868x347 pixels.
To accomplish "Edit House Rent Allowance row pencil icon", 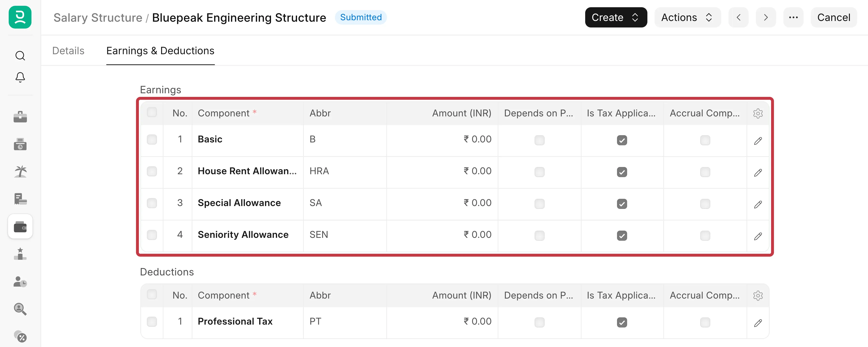I will [758, 173].
